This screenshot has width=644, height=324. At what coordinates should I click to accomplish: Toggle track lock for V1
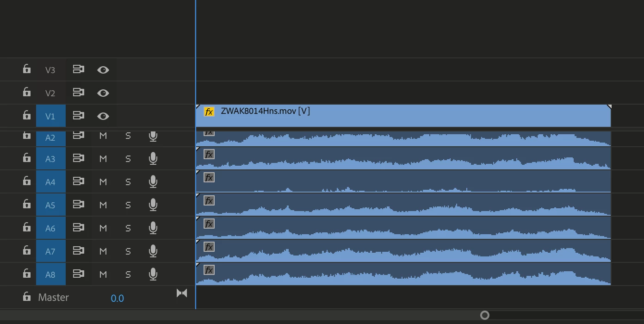point(27,116)
